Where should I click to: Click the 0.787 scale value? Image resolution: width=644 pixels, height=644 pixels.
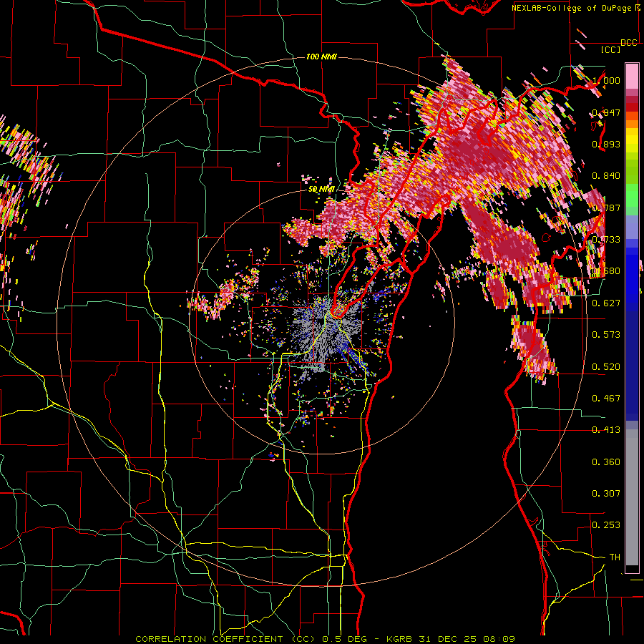[606, 208]
